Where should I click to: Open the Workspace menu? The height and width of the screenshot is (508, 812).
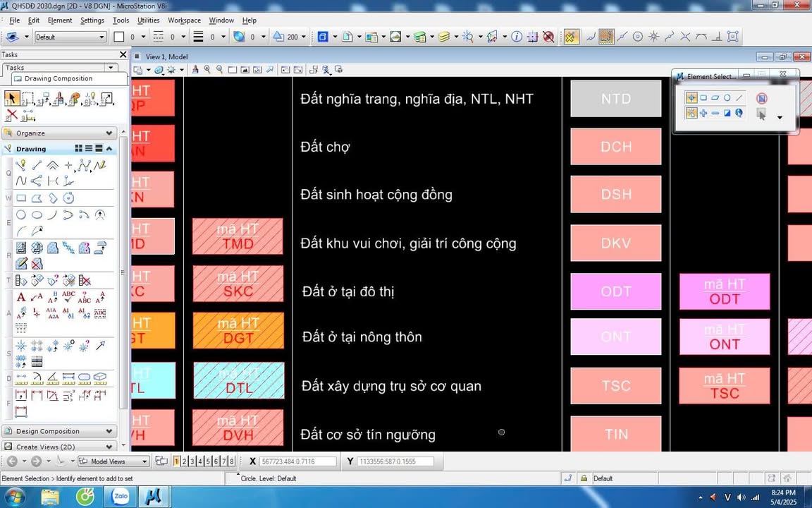click(184, 20)
